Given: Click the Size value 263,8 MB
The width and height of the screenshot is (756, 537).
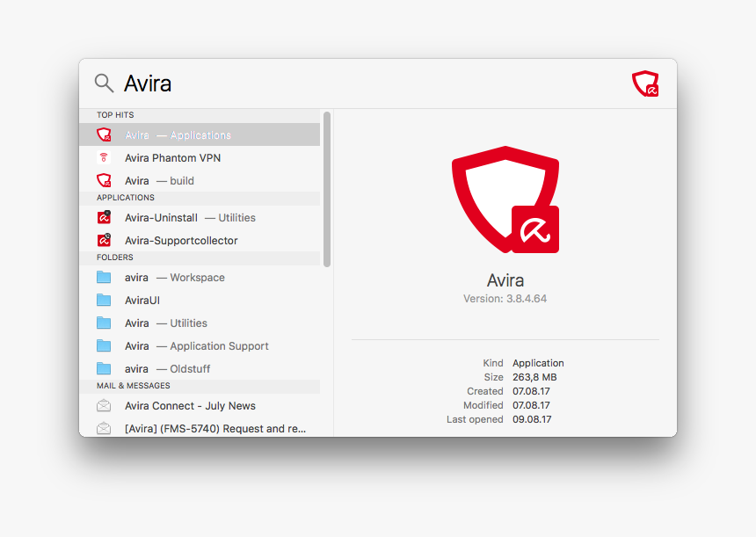Looking at the screenshot, I should [534, 377].
